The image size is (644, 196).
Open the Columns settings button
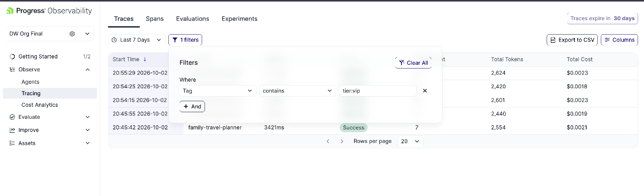tap(619, 40)
